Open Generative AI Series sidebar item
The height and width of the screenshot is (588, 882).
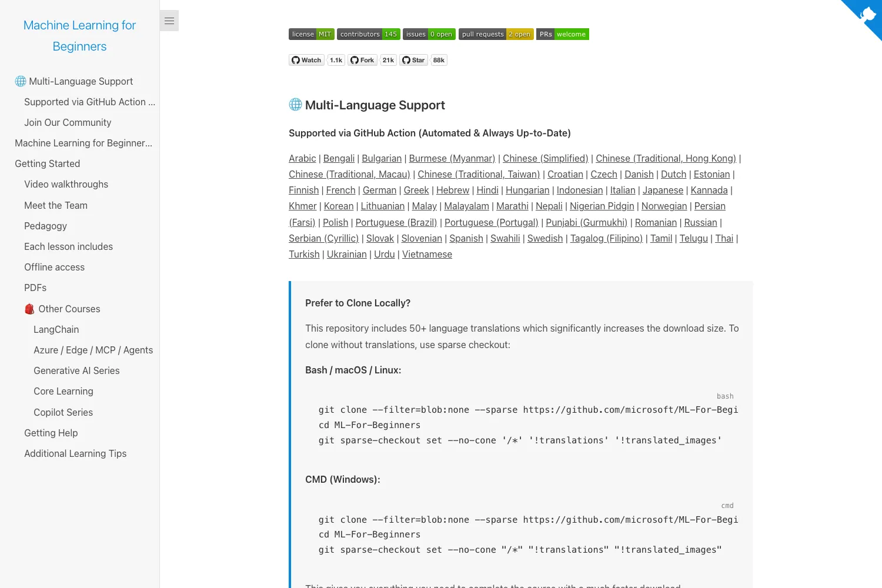coord(76,370)
